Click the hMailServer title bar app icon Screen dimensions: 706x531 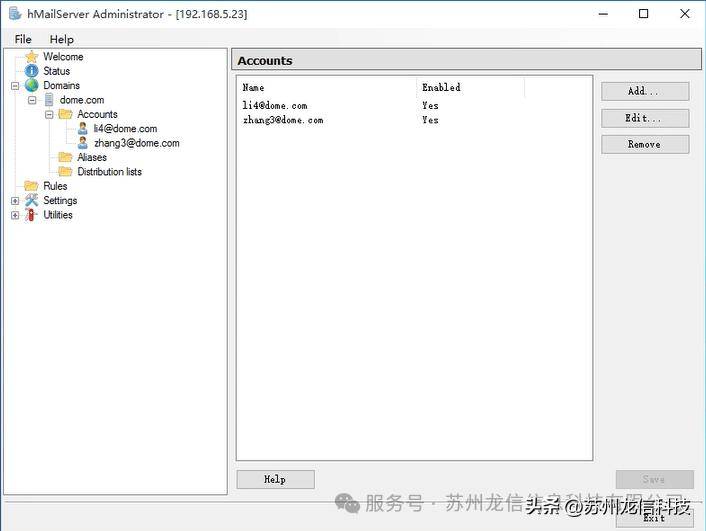pyautogui.click(x=15, y=14)
